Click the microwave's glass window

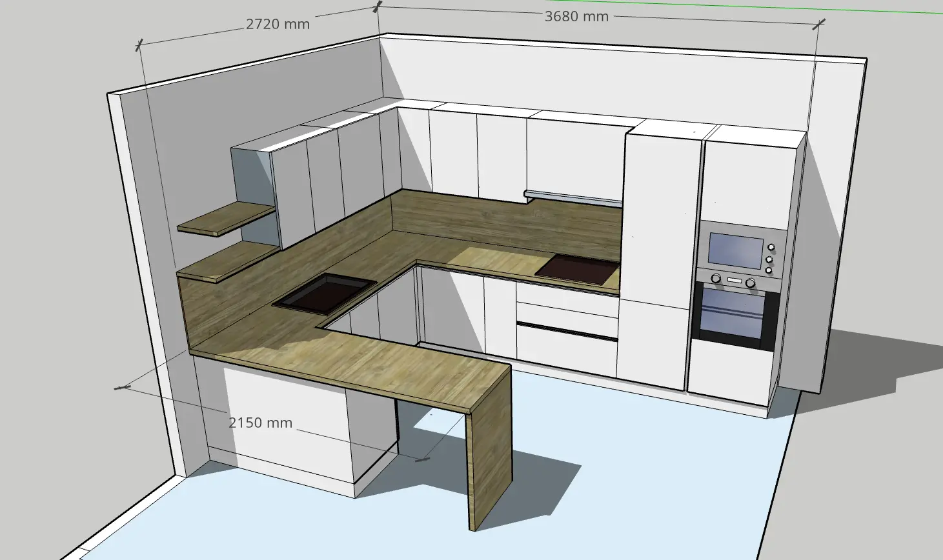[x=735, y=252]
